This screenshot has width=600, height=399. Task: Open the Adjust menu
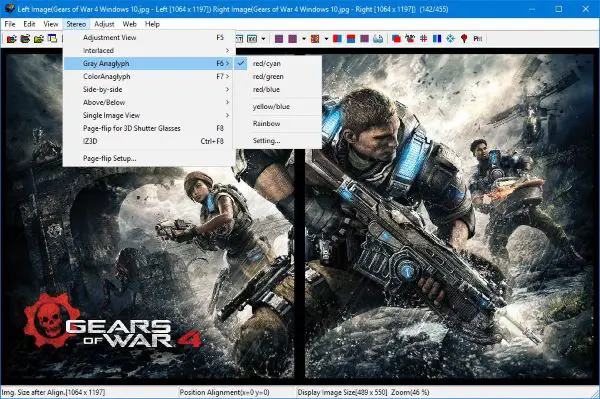tap(104, 24)
